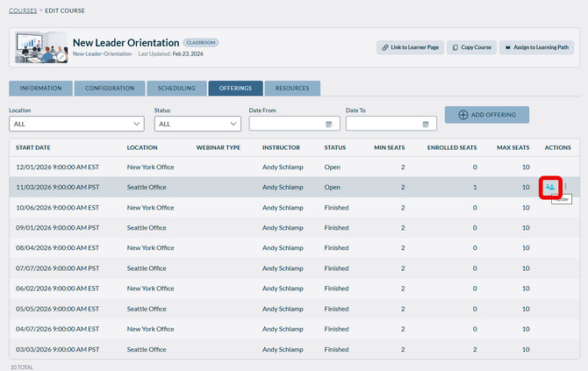This screenshot has width=588, height=371.
Task: Switch to the Resources tab
Action: (x=292, y=88)
